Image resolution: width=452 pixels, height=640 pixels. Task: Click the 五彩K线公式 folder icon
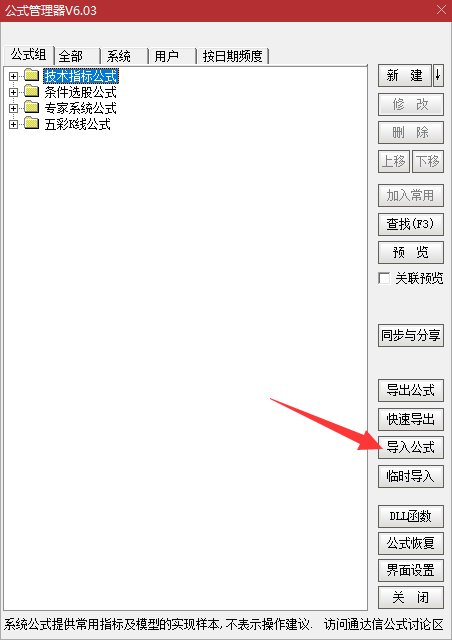(31, 123)
